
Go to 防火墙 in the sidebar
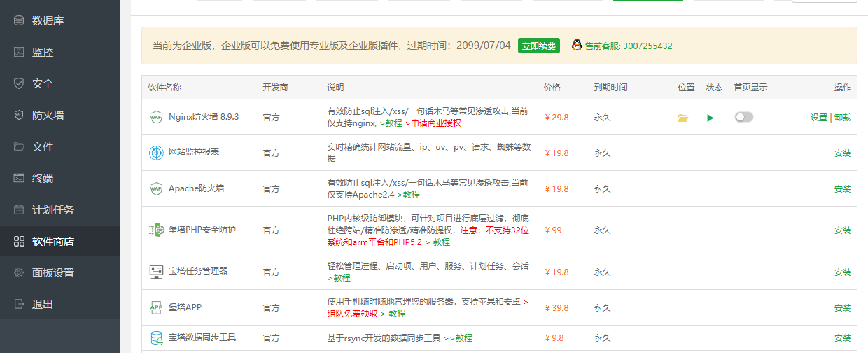[48, 115]
